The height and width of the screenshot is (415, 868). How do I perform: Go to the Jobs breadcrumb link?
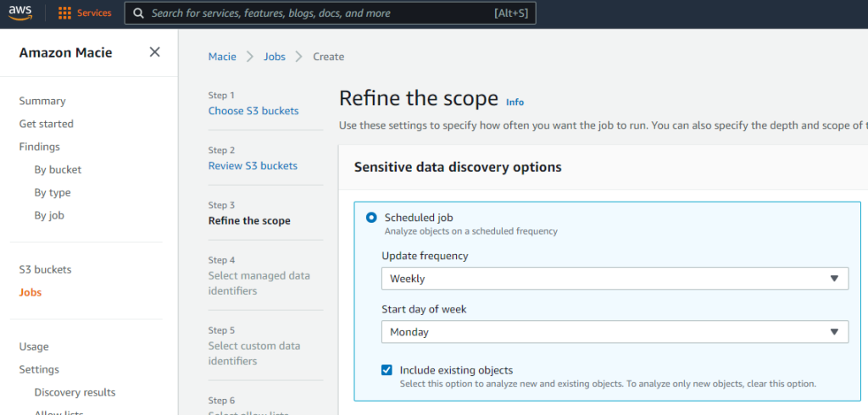coord(275,57)
